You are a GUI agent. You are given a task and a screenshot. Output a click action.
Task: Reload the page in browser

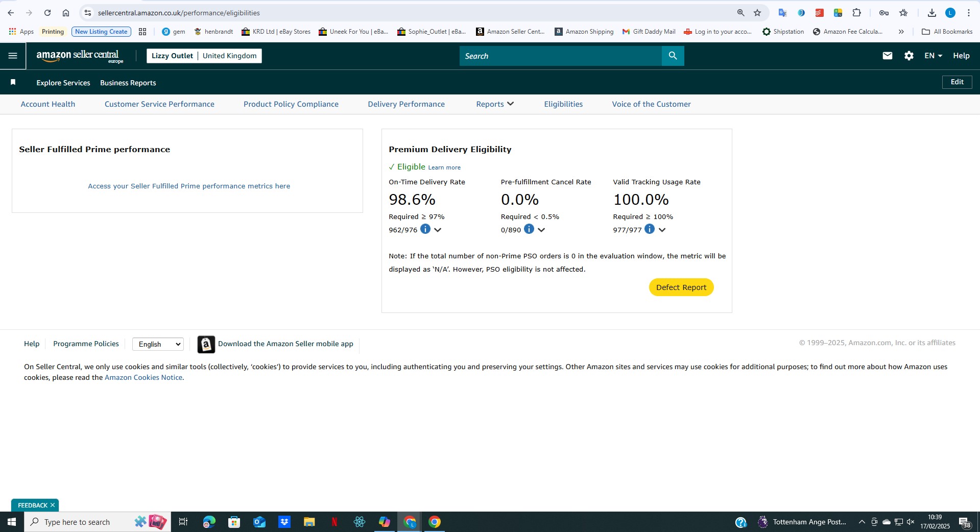coord(47,13)
